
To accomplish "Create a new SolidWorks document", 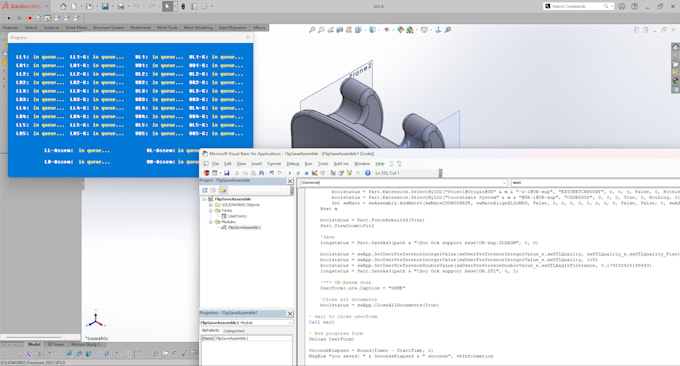I will point(74,7).
